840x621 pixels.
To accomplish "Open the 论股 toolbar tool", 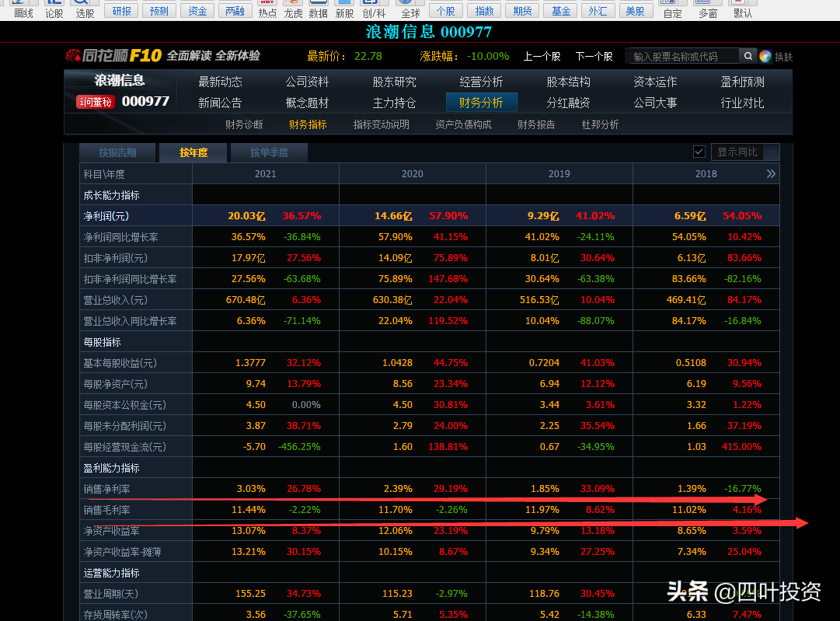I will coord(54,9).
